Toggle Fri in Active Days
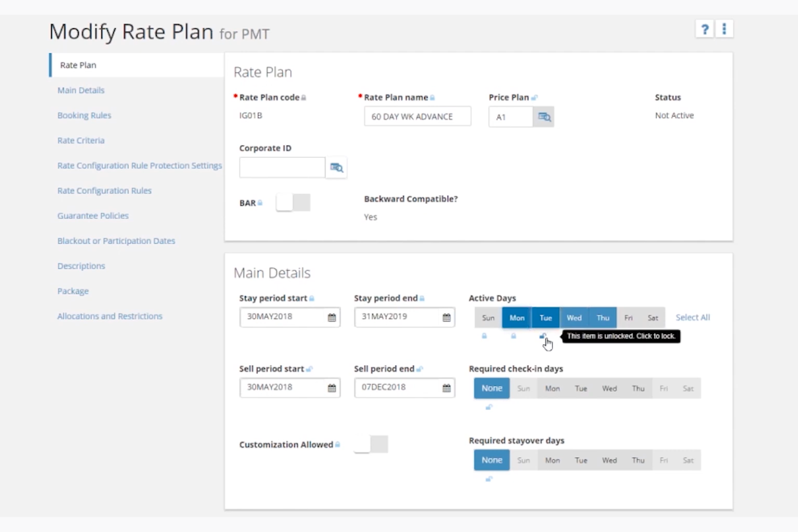The height and width of the screenshot is (532, 798). click(628, 317)
